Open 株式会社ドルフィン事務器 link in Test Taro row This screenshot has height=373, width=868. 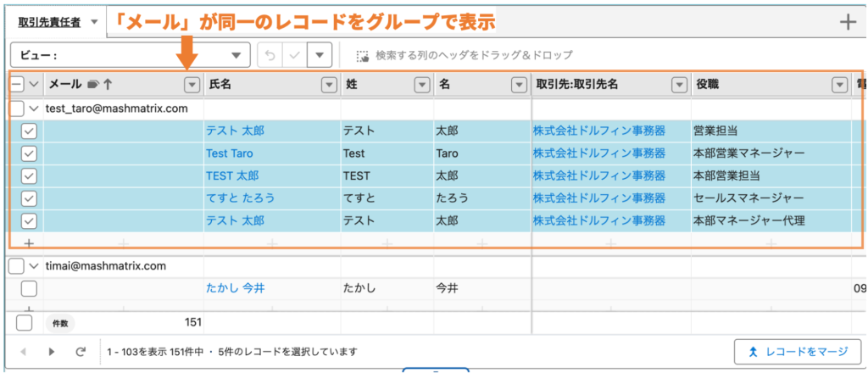pos(599,153)
